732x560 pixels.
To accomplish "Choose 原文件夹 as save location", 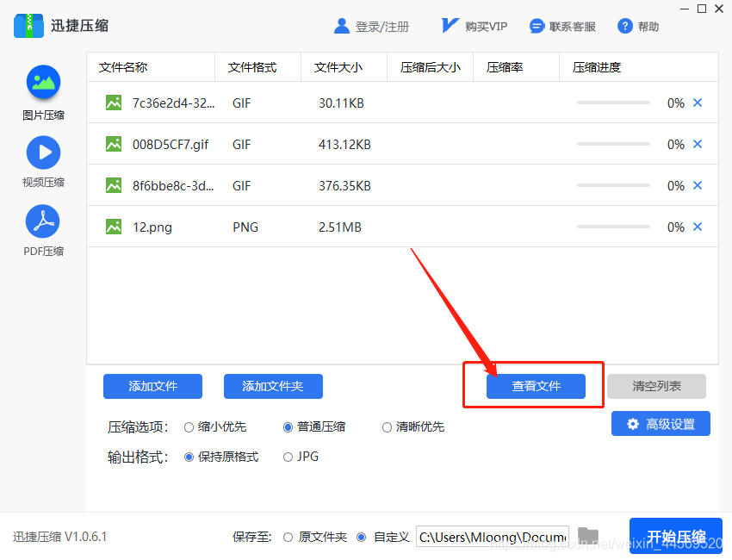I will (x=288, y=537).
